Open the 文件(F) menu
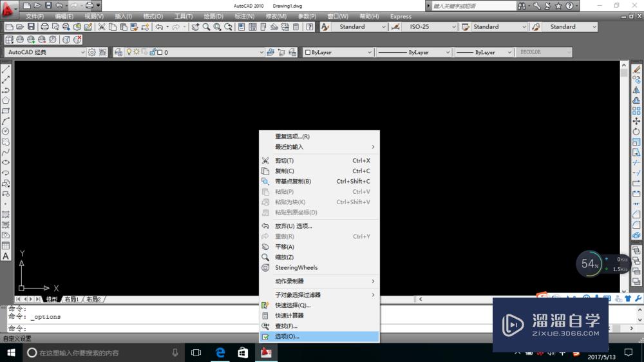The height and width of the screenshot is (362, 644). tap(35, 17)
